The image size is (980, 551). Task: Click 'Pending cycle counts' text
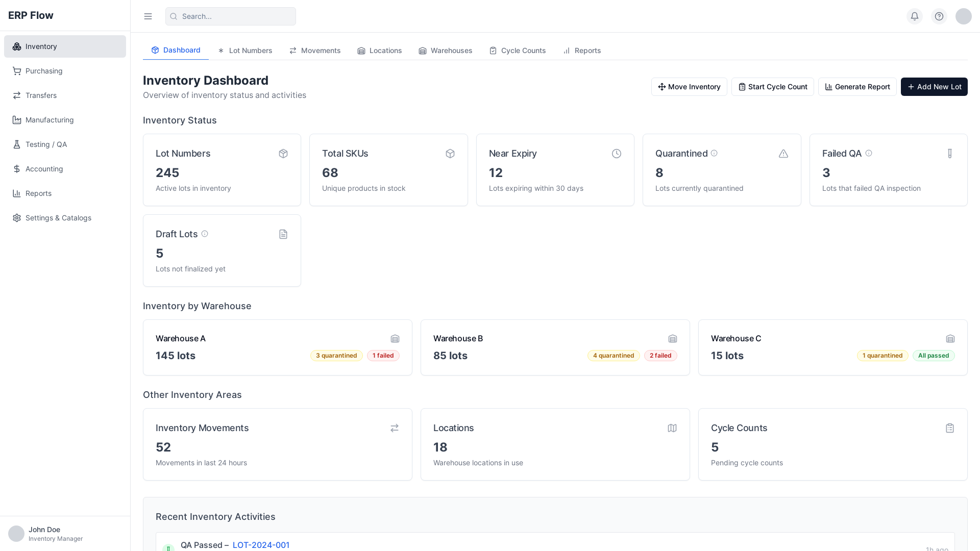coord(747,463)
